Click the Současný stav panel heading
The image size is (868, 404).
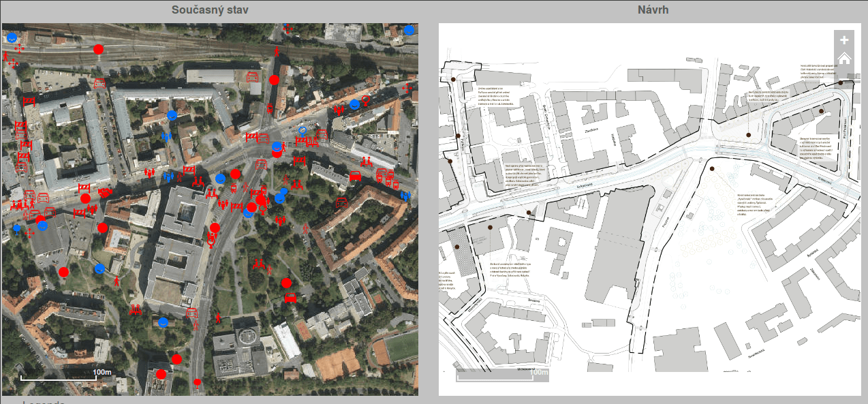coord(210,10)
